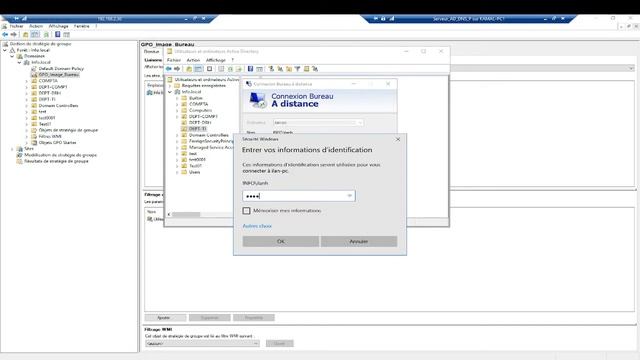Open Affichage menu in Active Directory window
This screenshot has width=640, height=360.
point(216,60)
